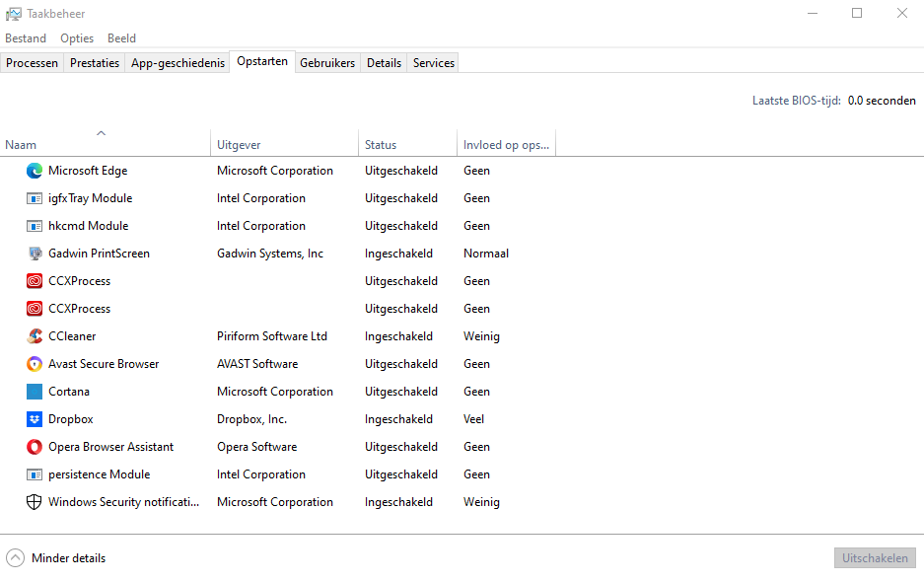Click the Avast Secure Browser icon
Screen dimensions: 924x582
tap(35, 364)
